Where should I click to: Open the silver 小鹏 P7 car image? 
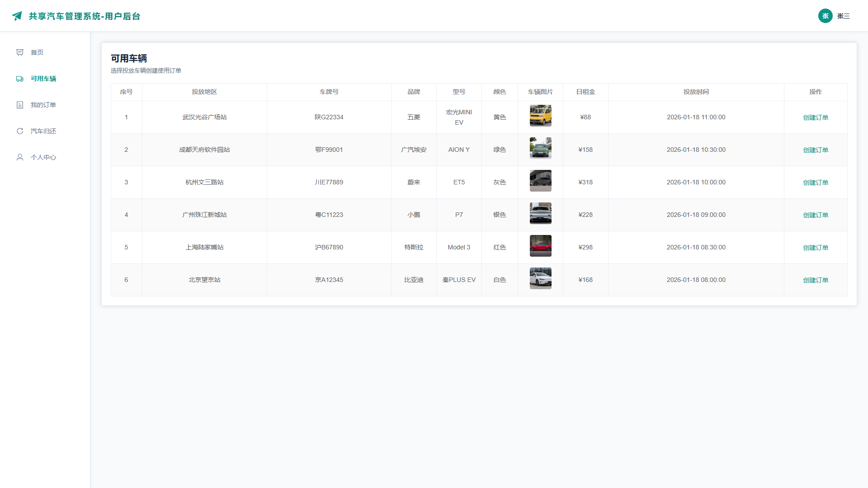point(540,213)
